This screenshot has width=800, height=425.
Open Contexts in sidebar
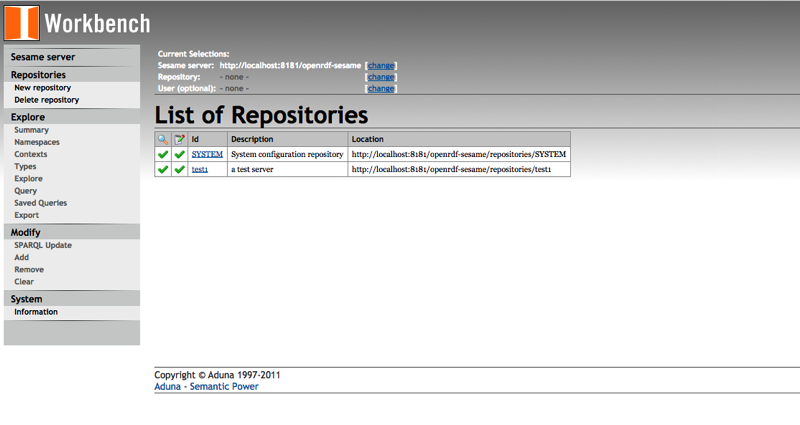coord(31,154)
